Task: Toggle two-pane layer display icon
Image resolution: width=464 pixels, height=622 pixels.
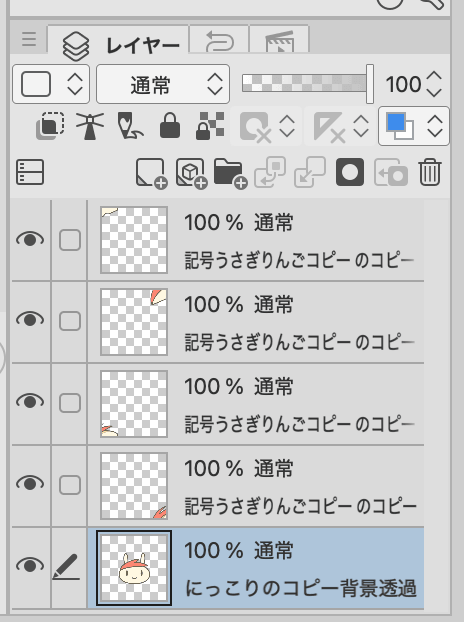Action: tap(30, 172)
